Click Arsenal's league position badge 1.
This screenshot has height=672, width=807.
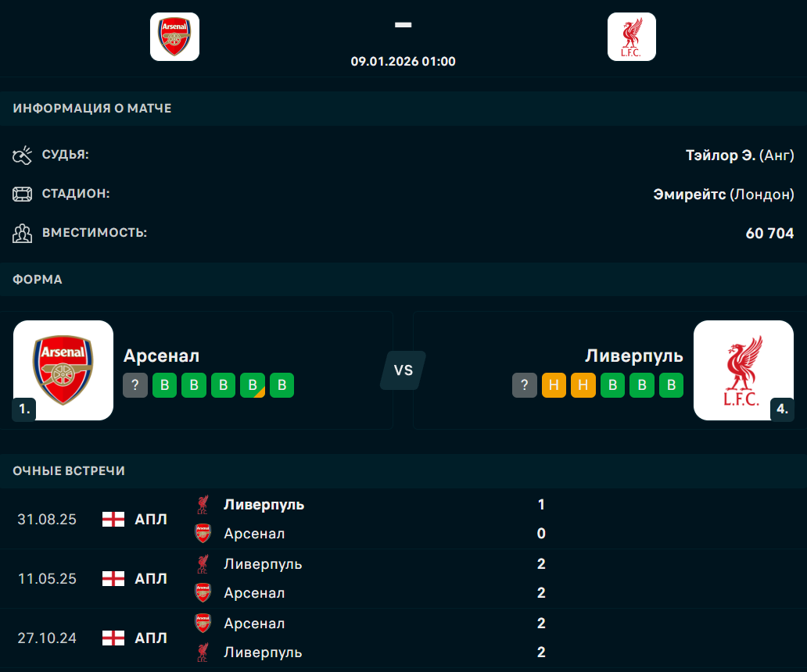[23, 409]
